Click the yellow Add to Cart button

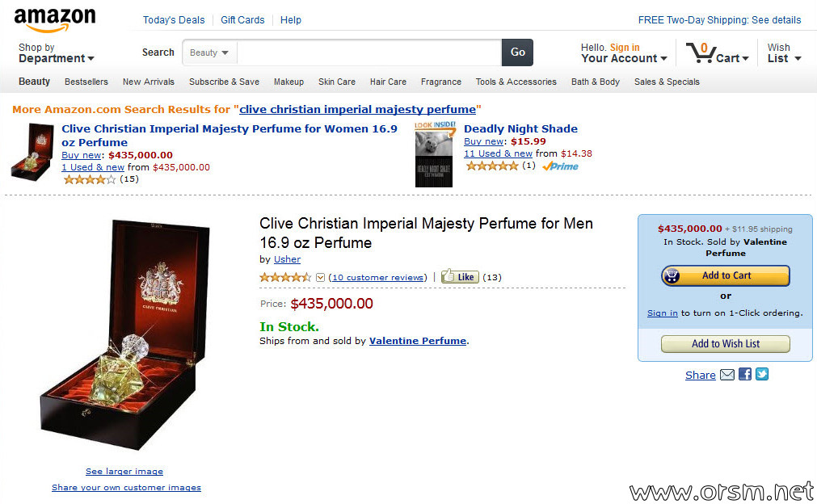click(x=726, y=275)
